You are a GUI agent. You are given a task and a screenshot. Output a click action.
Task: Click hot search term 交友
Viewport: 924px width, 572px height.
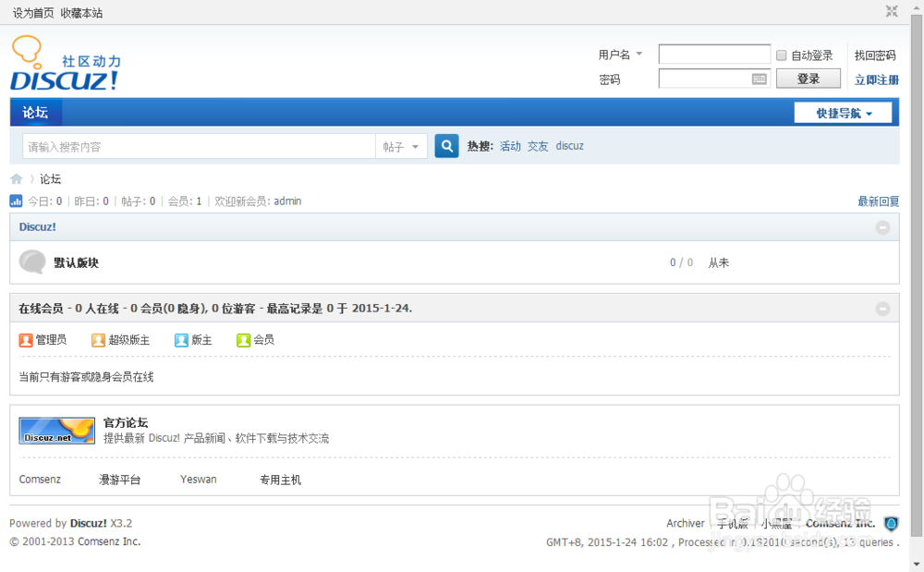tap(538, 146)
